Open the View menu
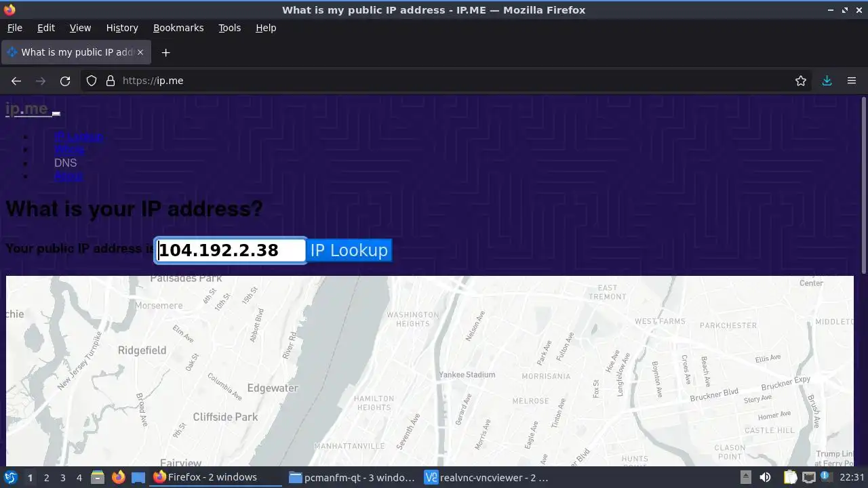Image resolution: width=868 pixels, height=488 pixels. 80,28
